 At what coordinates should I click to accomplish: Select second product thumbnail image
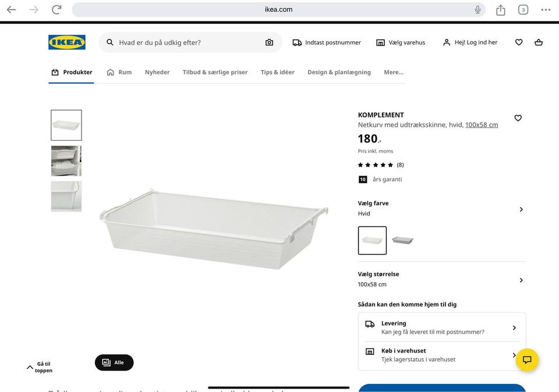pos(66,161)
